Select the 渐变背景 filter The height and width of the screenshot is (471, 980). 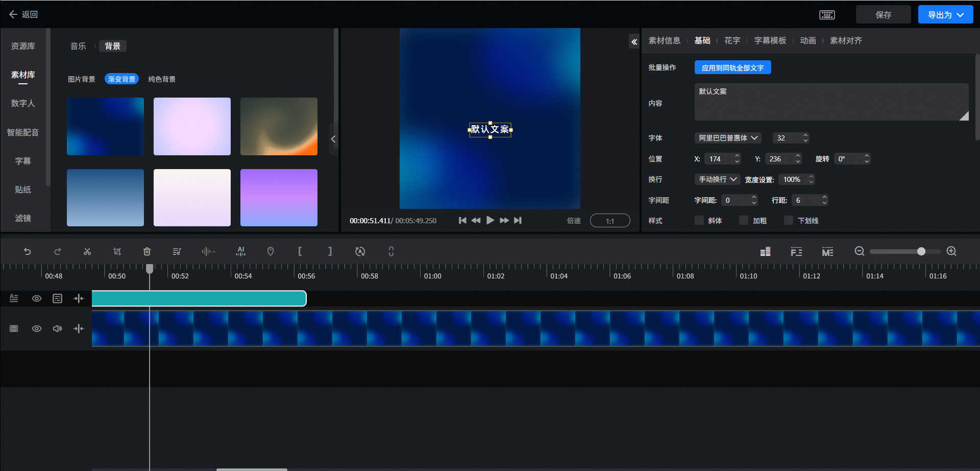tap(121, 79)
